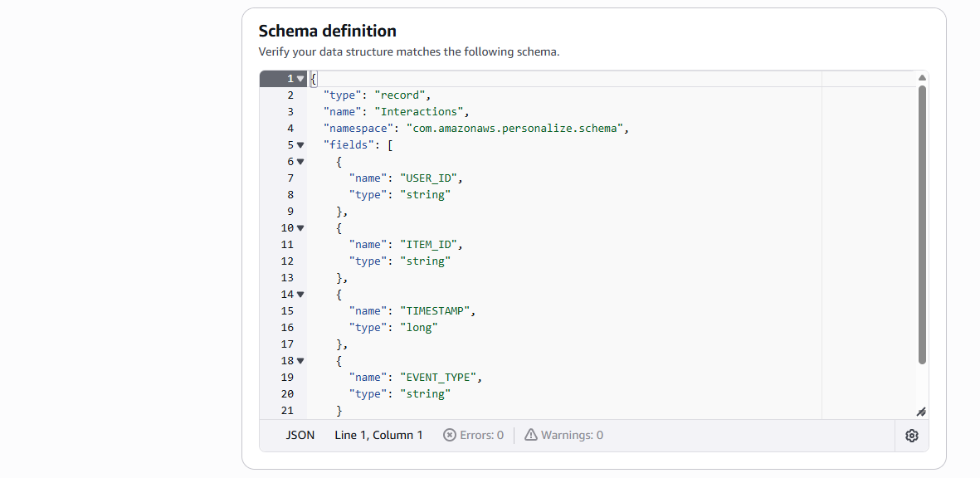Screen dimensions: 980x478
Task: Click the Warnings triangle icon in status bar
Action: tap(531, 435)
